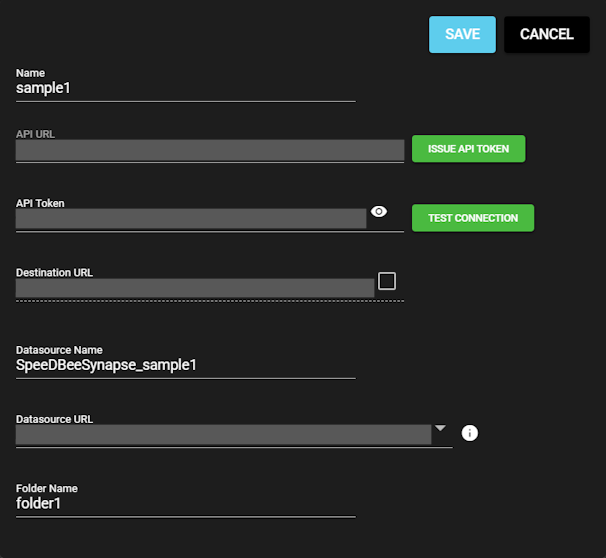Viewport: 606px width, 558px height.
Task: Click the "API URL" field label
Action: coord(35,133)
